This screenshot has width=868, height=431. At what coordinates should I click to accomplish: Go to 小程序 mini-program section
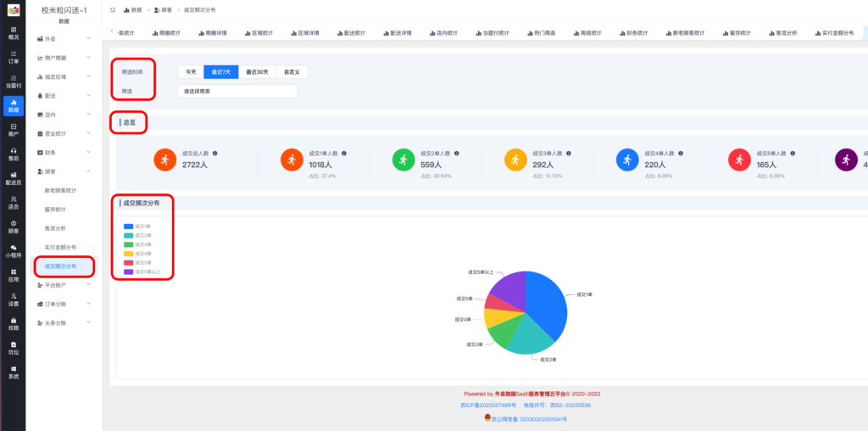13,250
